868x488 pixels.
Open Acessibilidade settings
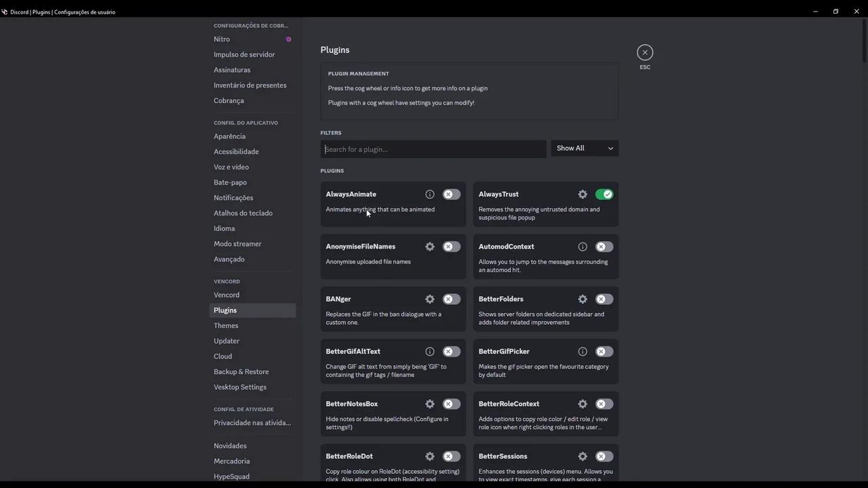253,152
